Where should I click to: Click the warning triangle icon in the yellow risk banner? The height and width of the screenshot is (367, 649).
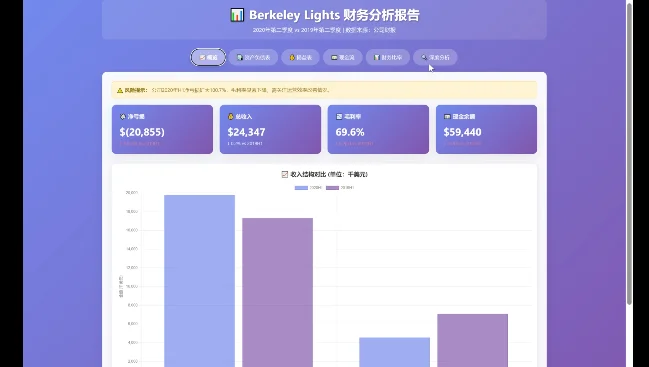point(120,90)
